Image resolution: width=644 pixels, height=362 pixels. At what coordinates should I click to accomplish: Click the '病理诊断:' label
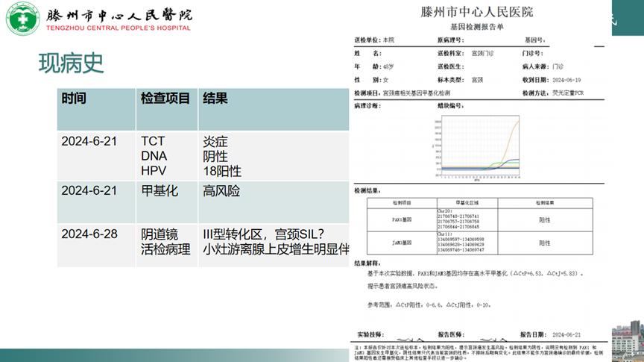click(x=367, y=106)
